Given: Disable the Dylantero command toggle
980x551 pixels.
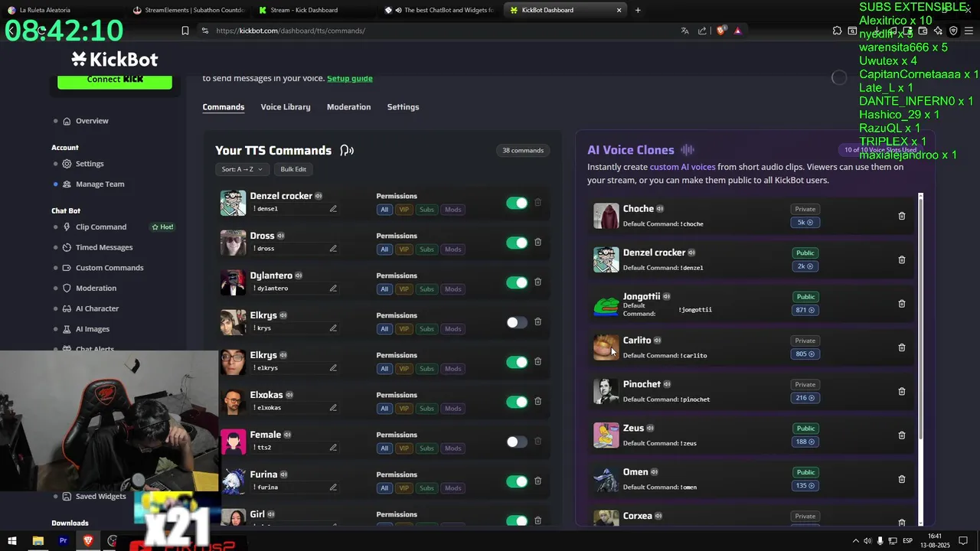Looking at the screenshot, I should coord(517,282).
